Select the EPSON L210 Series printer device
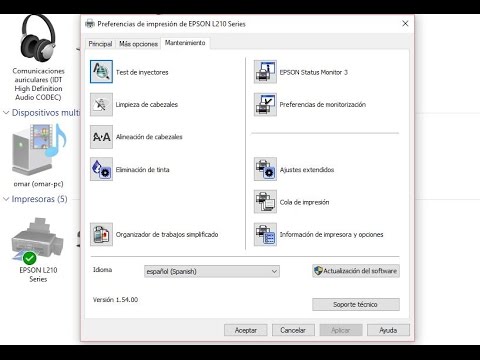This screenshot has height=360, width=480. point(38,251)
